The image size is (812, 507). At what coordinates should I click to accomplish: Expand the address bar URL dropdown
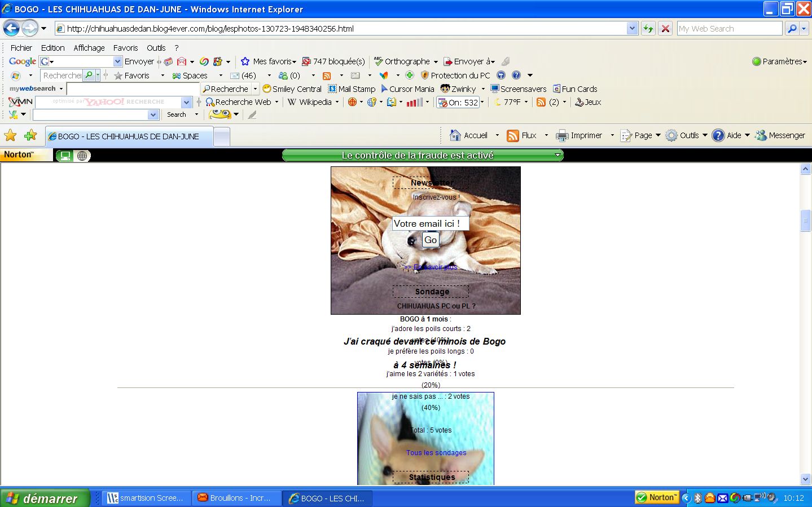tap(632, 28)
